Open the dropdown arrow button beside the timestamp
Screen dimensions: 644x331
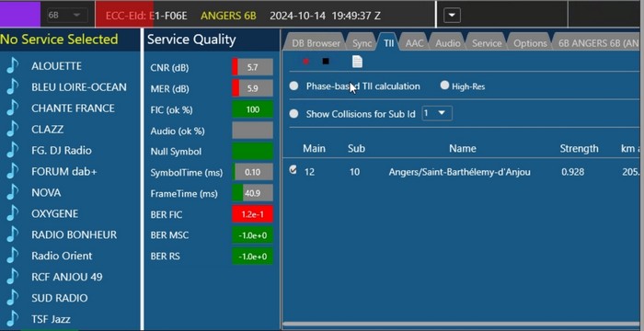tap(452, 16)
